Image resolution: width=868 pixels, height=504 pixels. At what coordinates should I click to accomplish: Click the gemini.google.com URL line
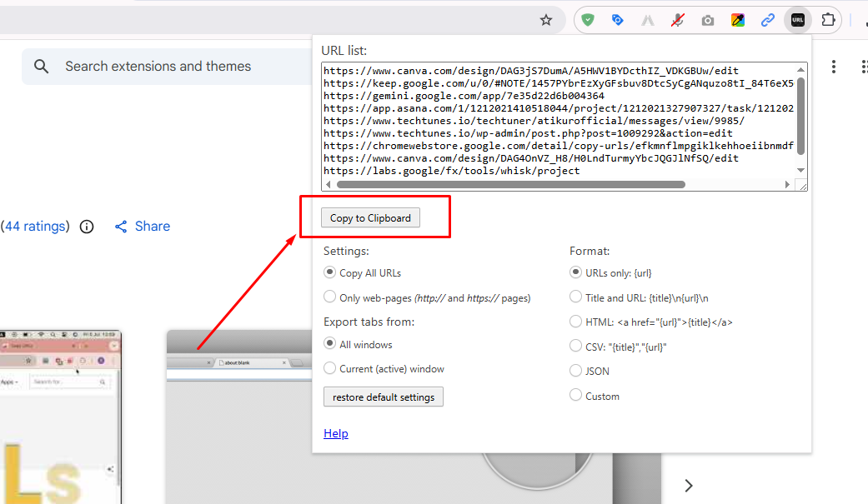(464, 96)
